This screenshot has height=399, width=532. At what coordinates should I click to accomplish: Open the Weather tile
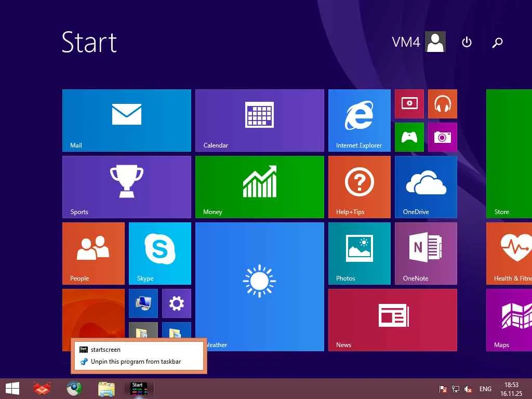pyautogui.click(x=260, y=287)
